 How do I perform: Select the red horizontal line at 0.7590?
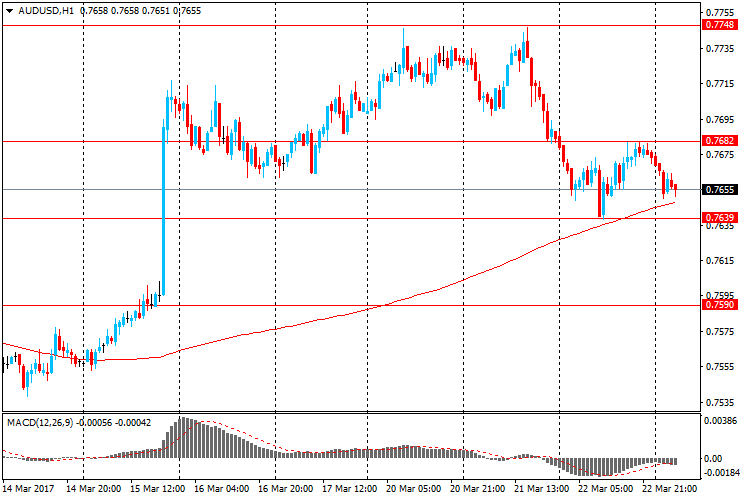352,305
